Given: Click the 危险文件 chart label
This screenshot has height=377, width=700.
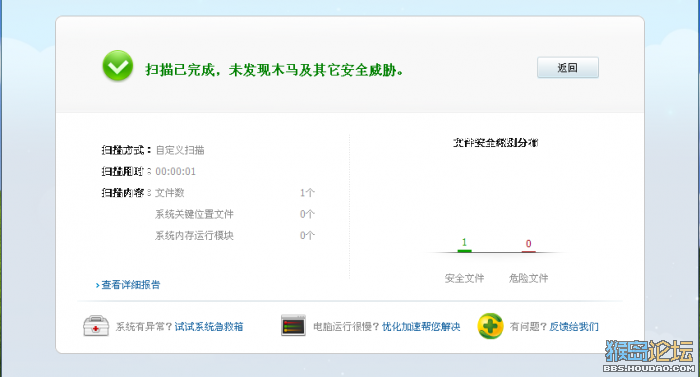Looking at the screenshot, I should click(529, 278).
